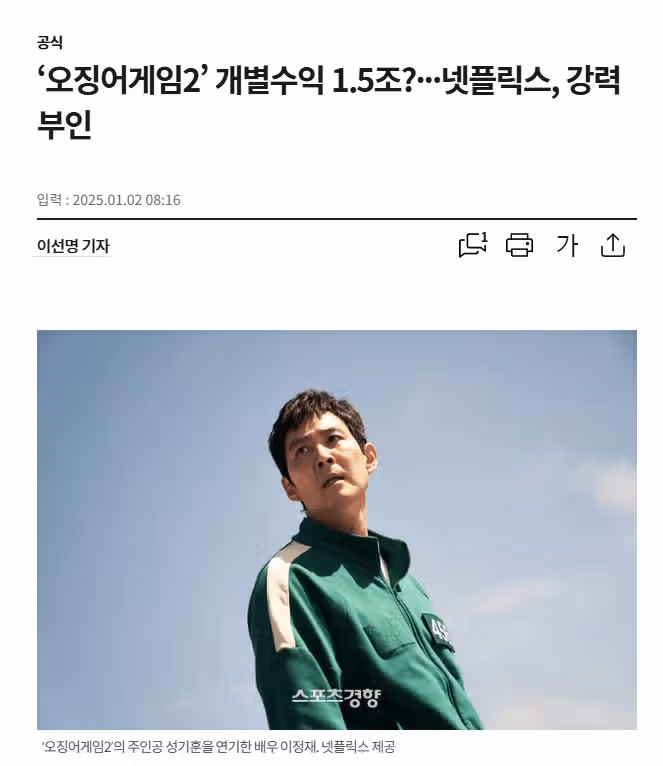Click the share upload arrow icon
The image size is (663, 766).
point(613,245)
